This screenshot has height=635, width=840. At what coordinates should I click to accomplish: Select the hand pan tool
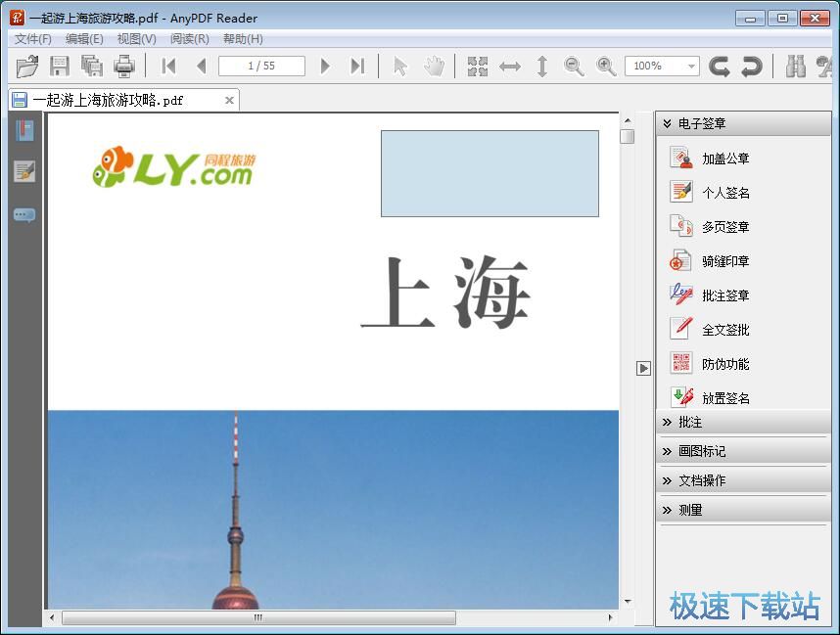[x=436, y=66]
